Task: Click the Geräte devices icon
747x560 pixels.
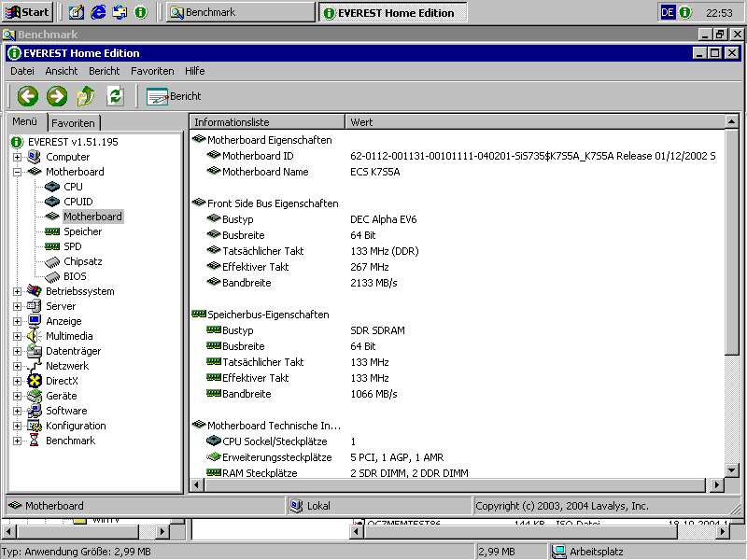Action: (34, 396)
